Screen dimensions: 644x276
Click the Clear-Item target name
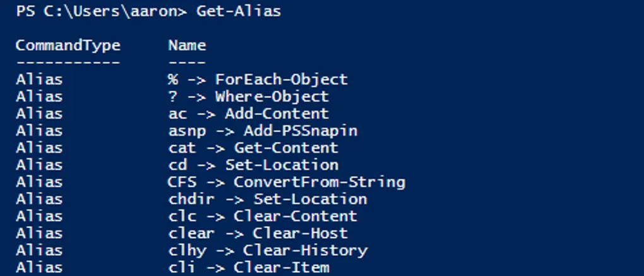[281, 267]
